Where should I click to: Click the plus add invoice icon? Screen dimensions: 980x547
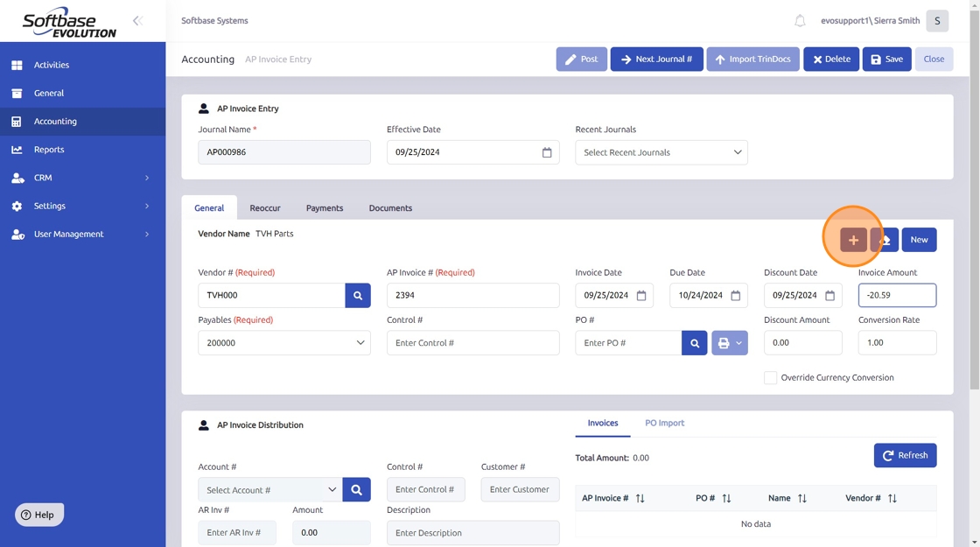pyautogui.click(x=853, y=240)
